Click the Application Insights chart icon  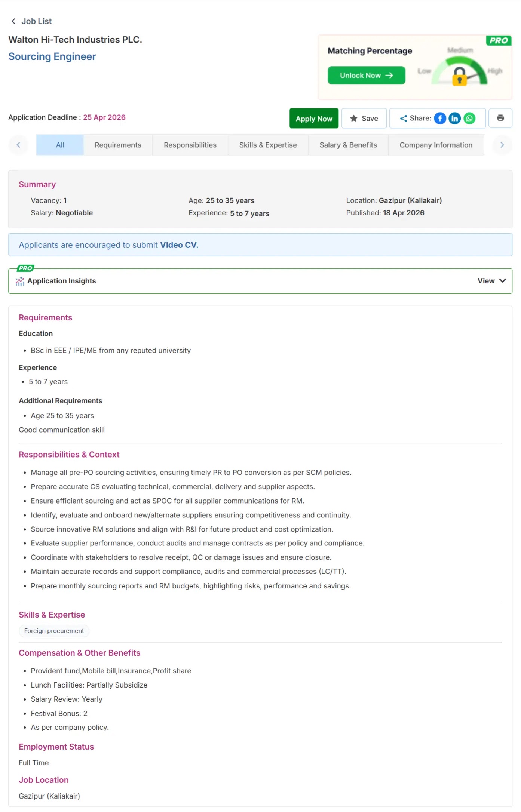click(20, 281)
